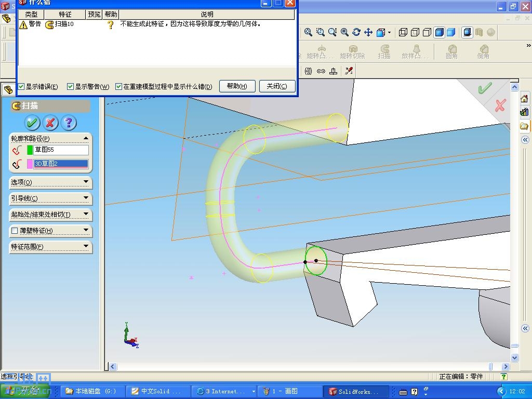Accept with viewport corner green checkmark
Viewport: 532px width, 399px height.
[485, 88]
